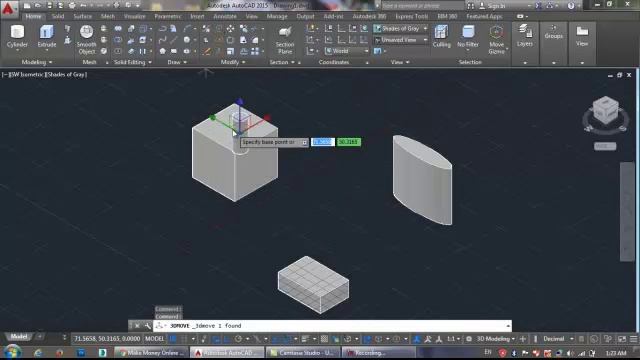
Task: Switch to Recording taskbar window
Action: click(378, 353)
